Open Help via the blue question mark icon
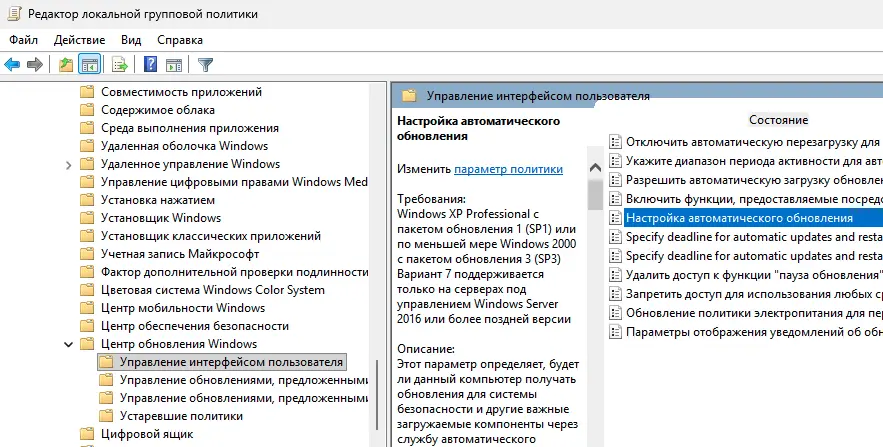 tap(150, 65)
